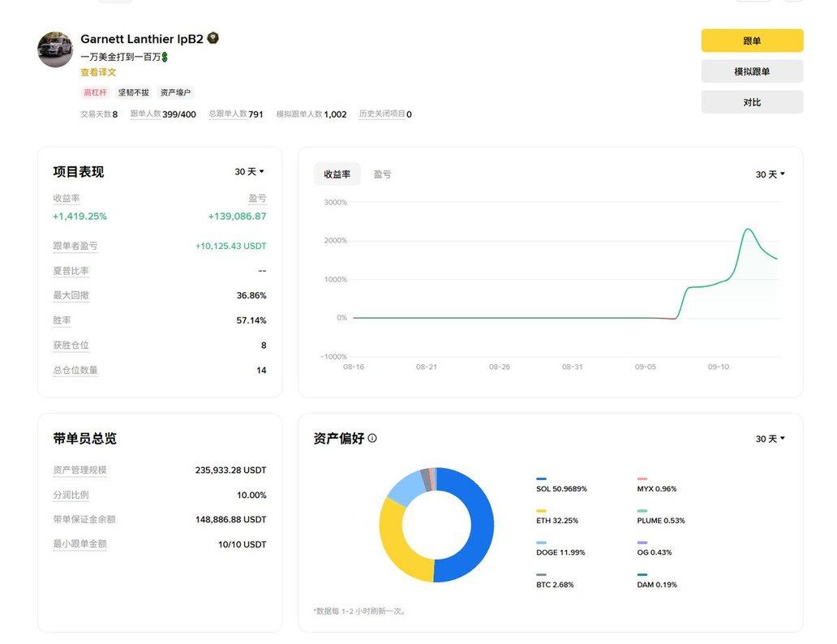Expand the 30 天 dropdown in 资产偏好
This screenshot has width=837, height=644.
(x=770, y=439)
